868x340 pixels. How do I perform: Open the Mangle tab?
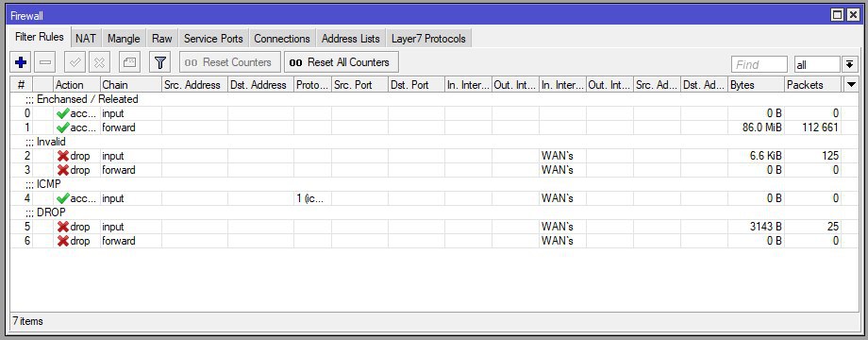tap(124, 39)
